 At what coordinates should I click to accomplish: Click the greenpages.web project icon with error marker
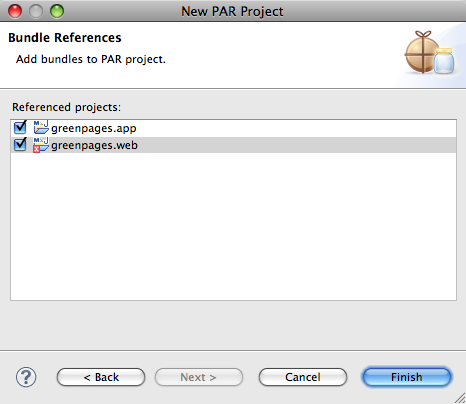pos(41,145)
